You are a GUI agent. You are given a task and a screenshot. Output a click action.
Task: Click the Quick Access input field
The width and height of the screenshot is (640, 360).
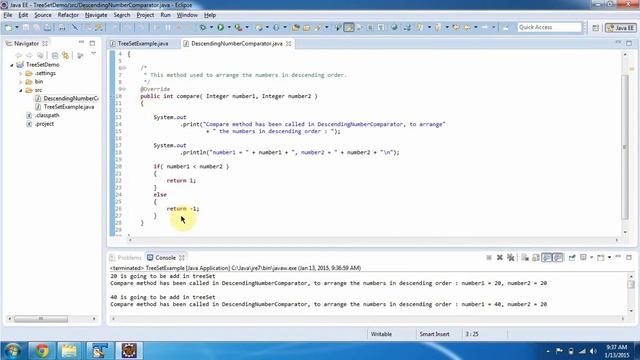point(549,27)
